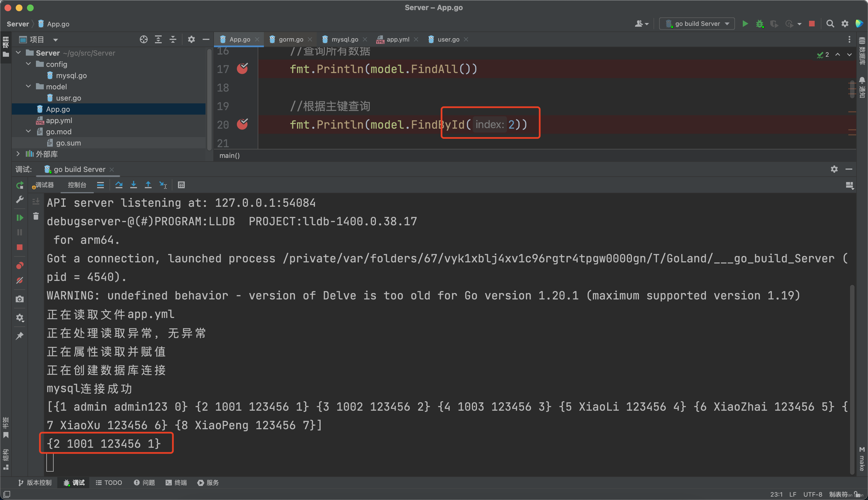Click View Breakpoints double red circle icon
Viewport: 868px width, 500px height.
click(20, 265)
